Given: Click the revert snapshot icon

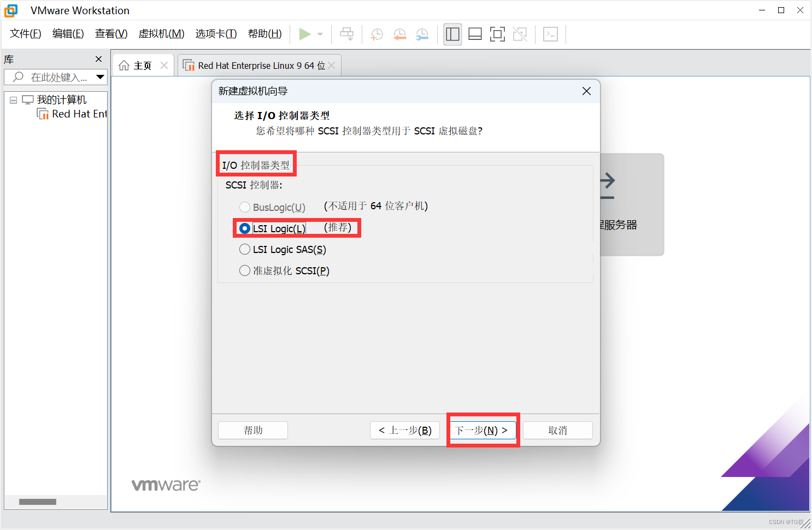Looking at the screenshot, I should tap(399, 34).
